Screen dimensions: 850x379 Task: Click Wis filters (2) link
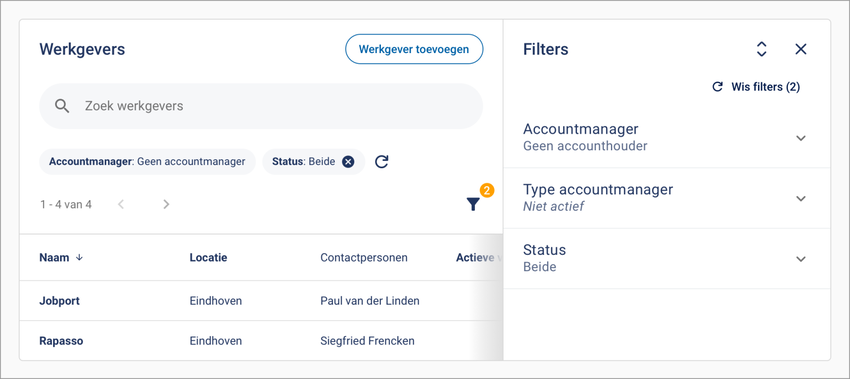[756, 87]
